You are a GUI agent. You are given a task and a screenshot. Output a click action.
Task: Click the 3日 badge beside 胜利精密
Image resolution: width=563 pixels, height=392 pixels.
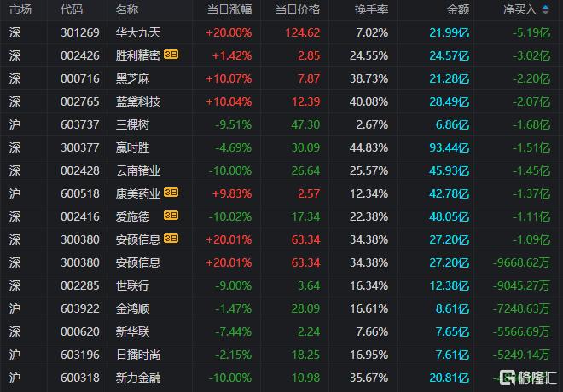(x=171, y=55)
